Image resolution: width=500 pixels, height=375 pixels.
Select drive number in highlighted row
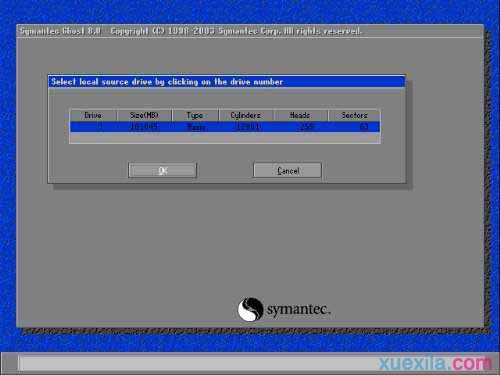tap(100, 127)
